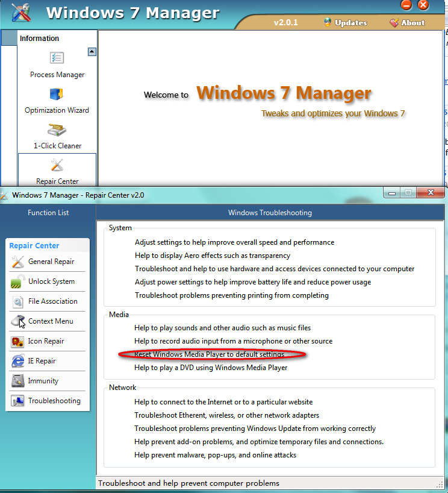Select General Repair tools icon
The image size is (448, 493).
17,262
